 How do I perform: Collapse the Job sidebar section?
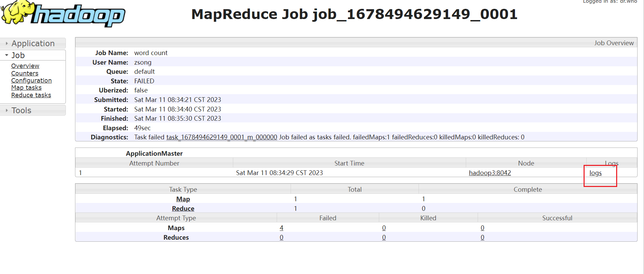pyautogui.click(x=33, y=55)
